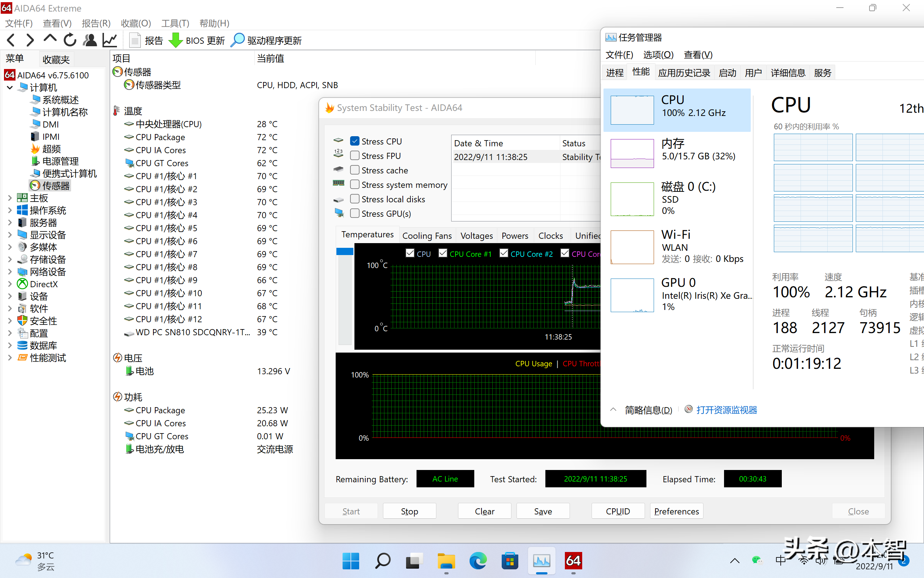Click the 报告 report icon
Screen dimensions: 924x578
click(135, 40)
